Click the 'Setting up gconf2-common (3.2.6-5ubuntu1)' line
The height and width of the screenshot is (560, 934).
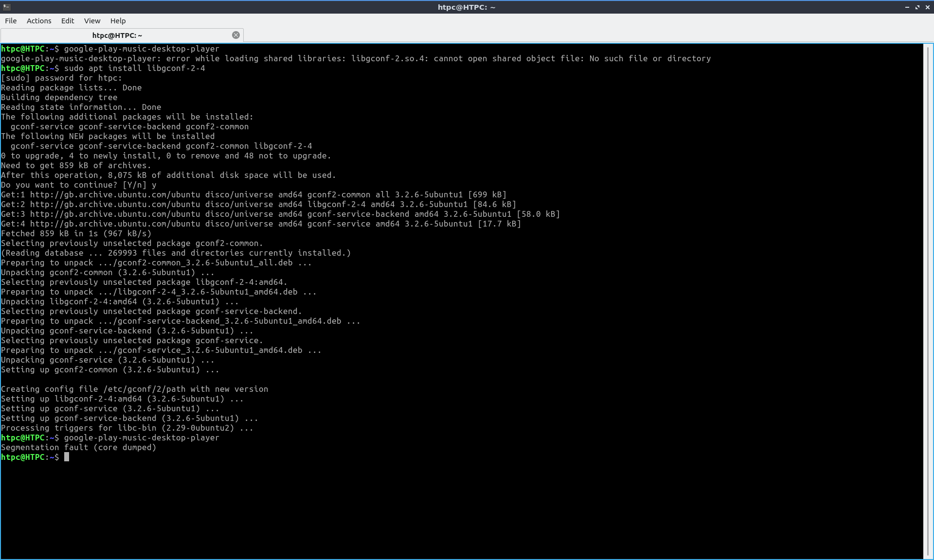coord(110,369)
